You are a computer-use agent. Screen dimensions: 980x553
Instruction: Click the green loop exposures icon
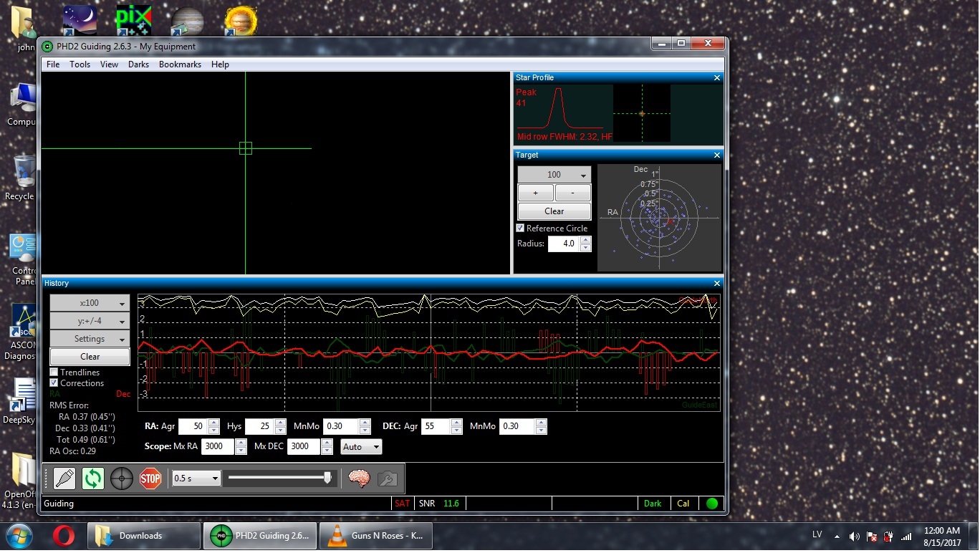pyautogui.click(x=93, y=478)
